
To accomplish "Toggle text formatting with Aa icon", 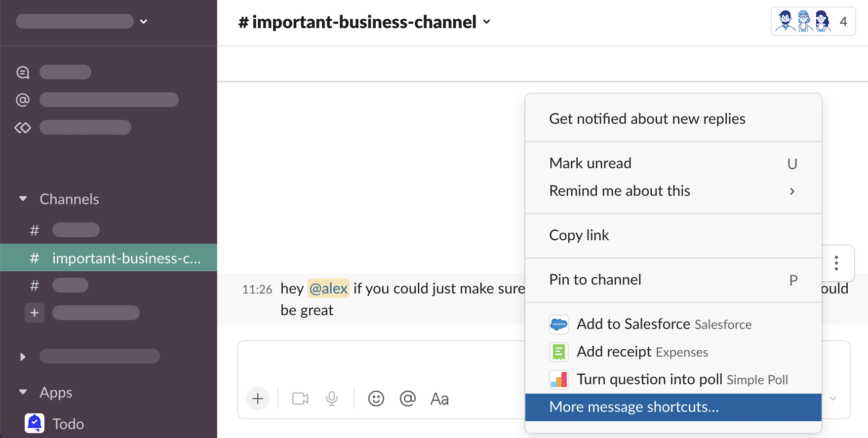I will (439, 399).
